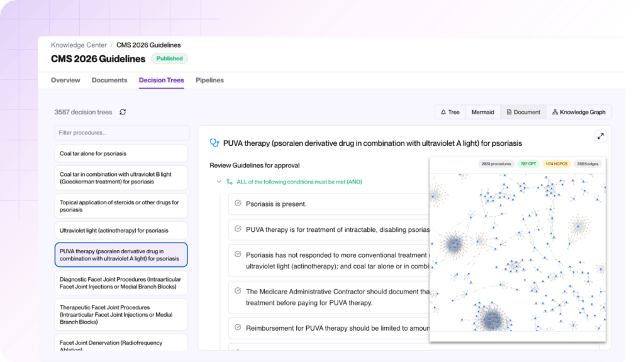Select 'Diagnostic Facet Joint Procedures' item
The image size is (644, 362).
click(x=121, y=283)
